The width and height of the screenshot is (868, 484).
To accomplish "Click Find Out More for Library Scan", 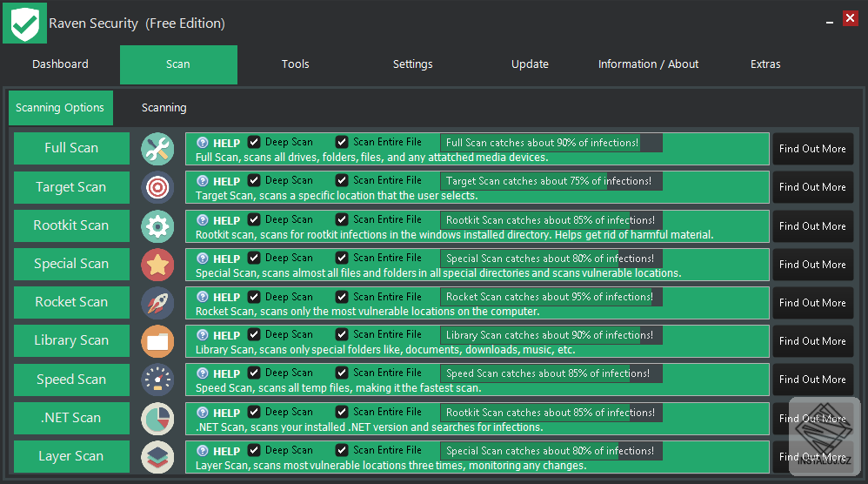I will click(812, 341).
